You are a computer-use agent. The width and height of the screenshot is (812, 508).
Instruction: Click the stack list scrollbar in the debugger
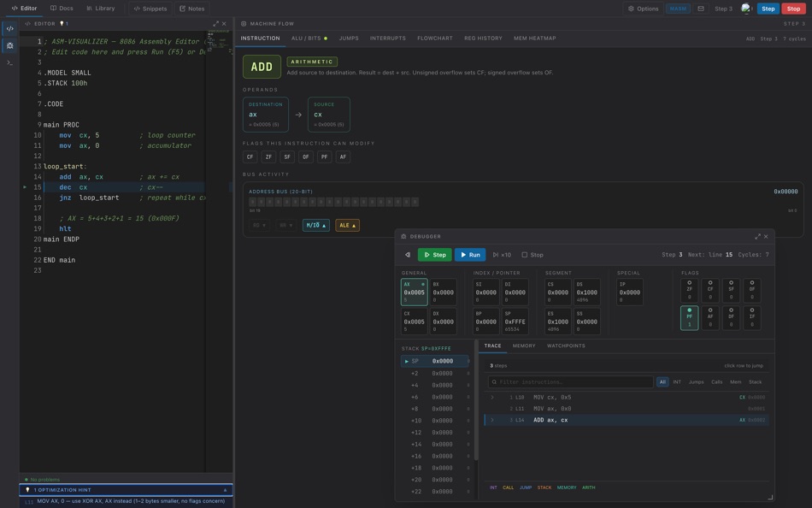coord(476,400)
